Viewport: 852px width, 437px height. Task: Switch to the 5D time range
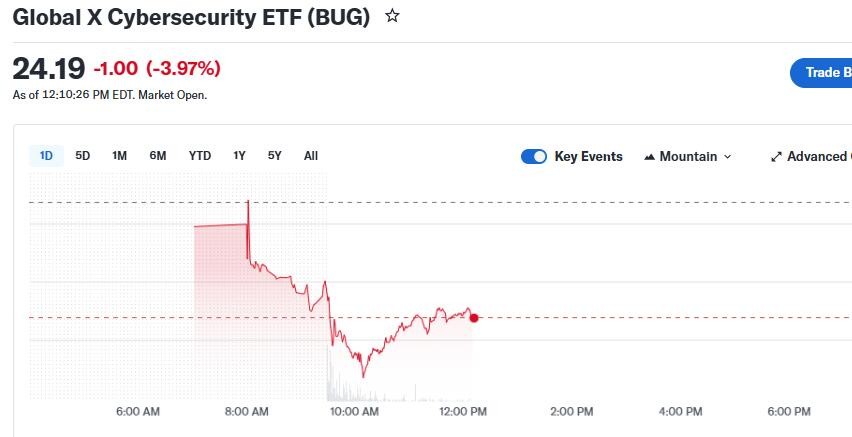click(x=83, y=155)
